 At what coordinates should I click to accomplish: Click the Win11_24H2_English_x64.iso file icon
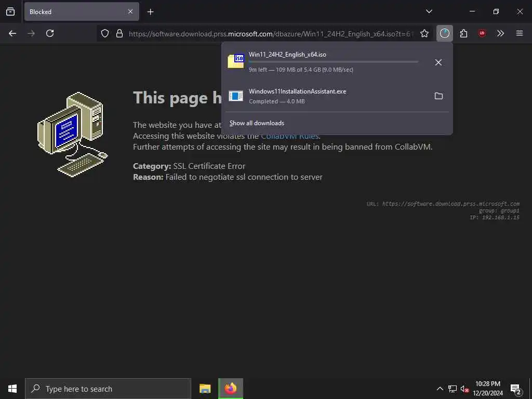(x=236, y=61)
